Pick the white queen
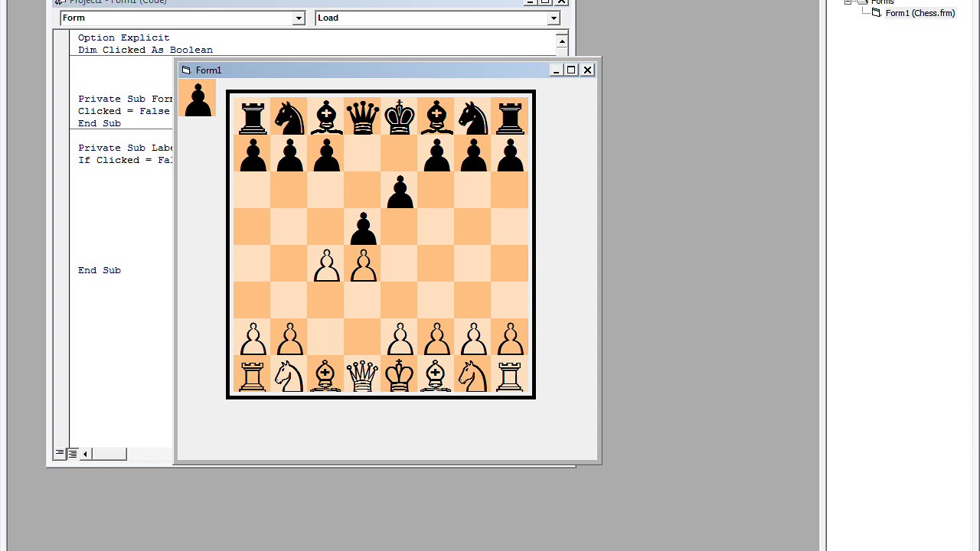980x551 pixels. pos(362,373)
